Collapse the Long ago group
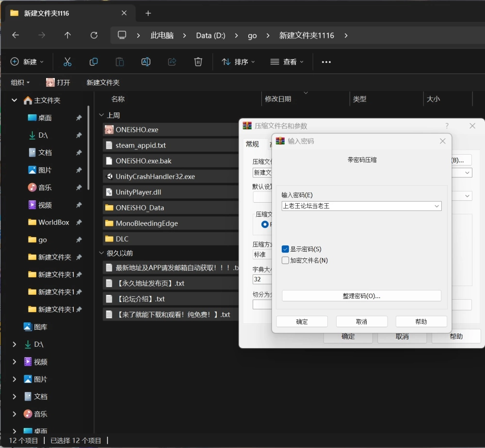 coord(101,253)
